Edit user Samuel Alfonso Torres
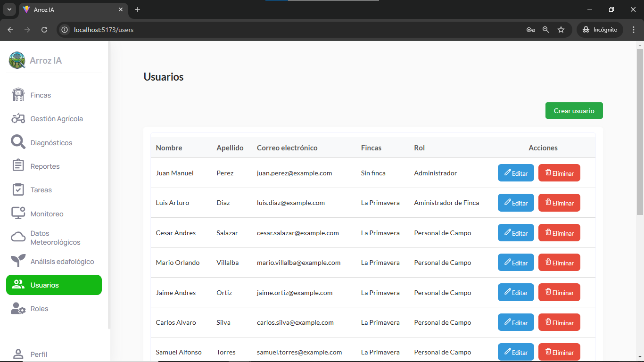The width and height of the screenshot is (644, 362). [x=516, y=352]
